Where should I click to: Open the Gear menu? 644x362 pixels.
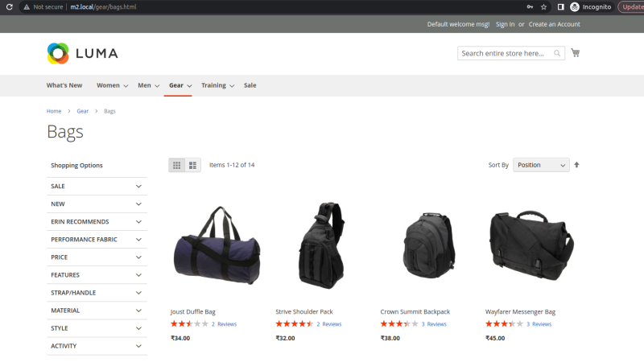tap(176, 85)
